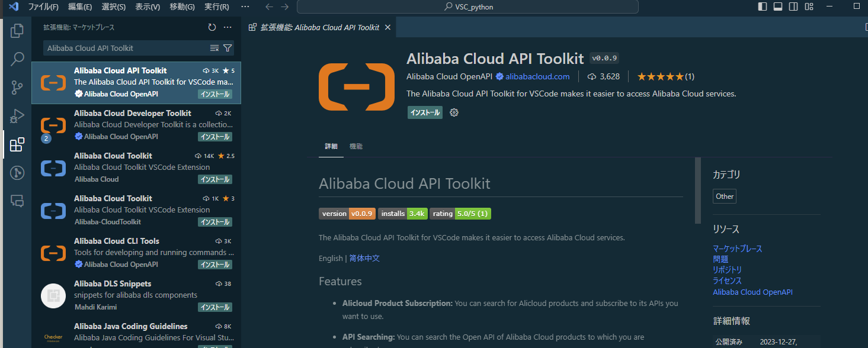Open the extensions more actions menu
Screen dimensions: 868x348
(227, 27)
